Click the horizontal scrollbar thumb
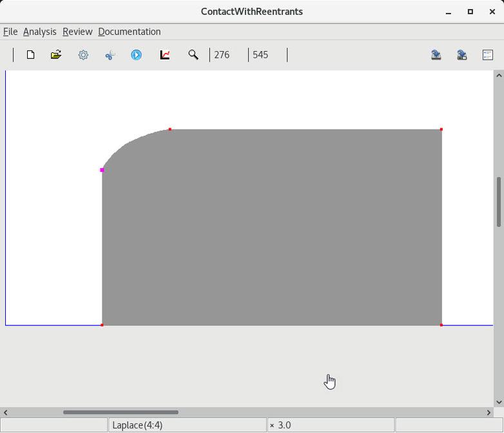 (121, 412)
